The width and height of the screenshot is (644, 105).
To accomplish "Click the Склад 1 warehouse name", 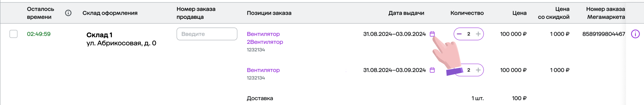I will (x=99, y=35).
